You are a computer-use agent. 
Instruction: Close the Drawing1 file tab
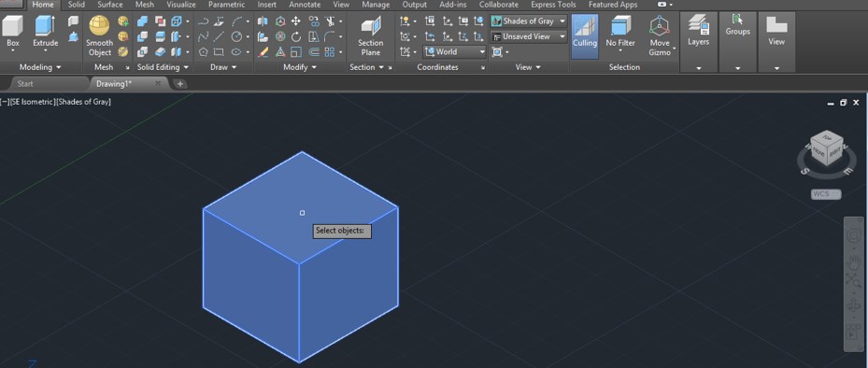pyautogui.click(x=158, y=83)
